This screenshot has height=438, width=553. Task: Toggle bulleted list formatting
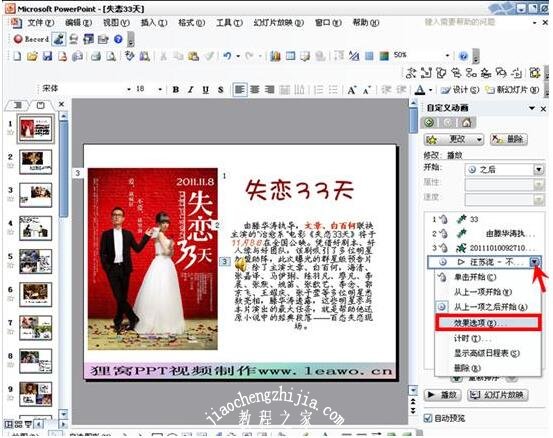click(x=333, y=90)
